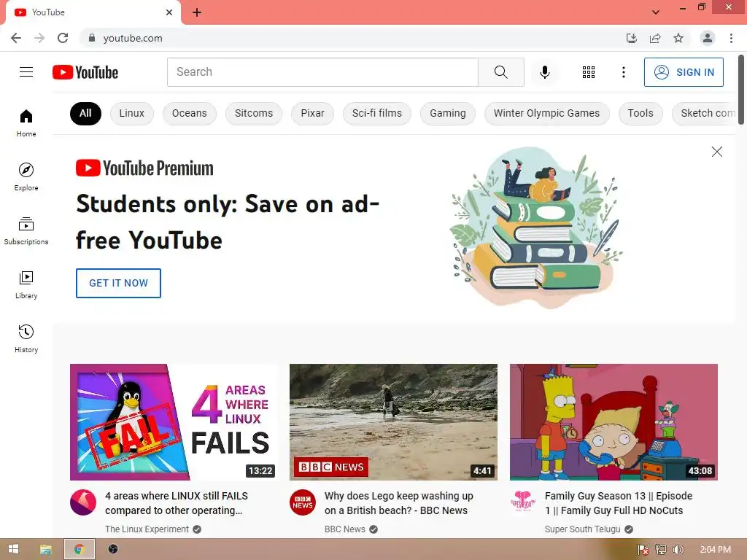Click the Family Guy video thumbnail
The image size is (747, 560).
pos(614,422)
